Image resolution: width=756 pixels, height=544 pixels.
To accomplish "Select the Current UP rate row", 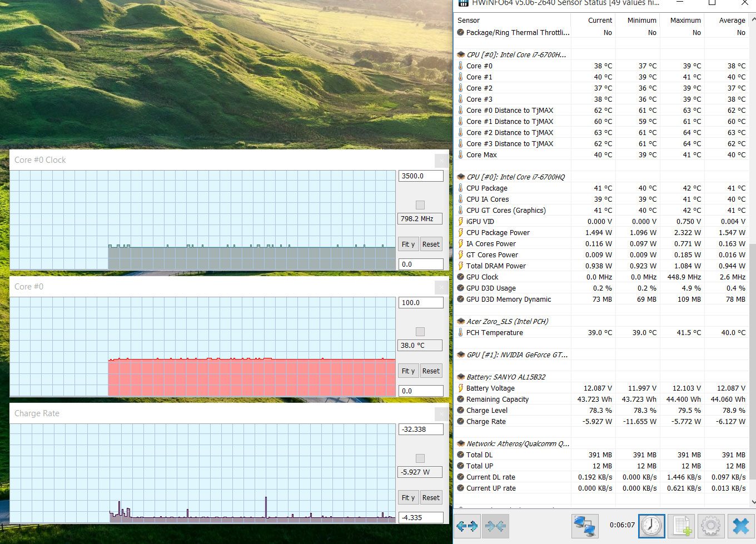I will click(601, 488).
